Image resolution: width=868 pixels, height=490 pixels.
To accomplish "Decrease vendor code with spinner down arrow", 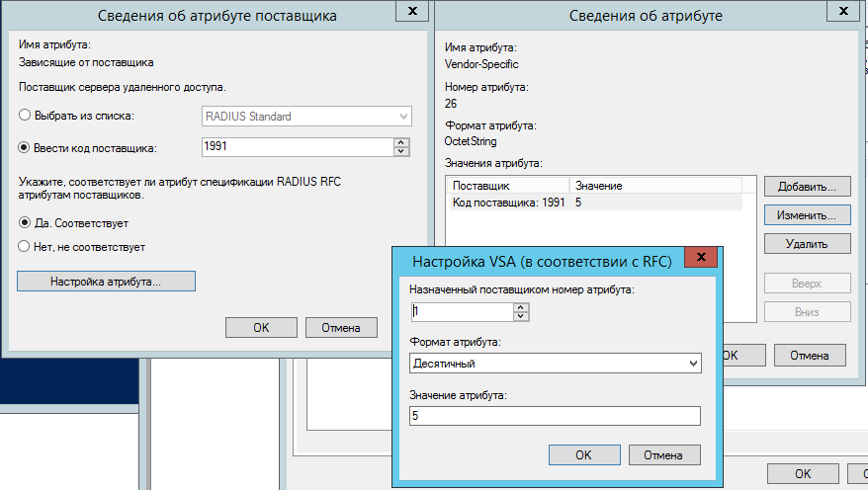I will click(401, 152).
